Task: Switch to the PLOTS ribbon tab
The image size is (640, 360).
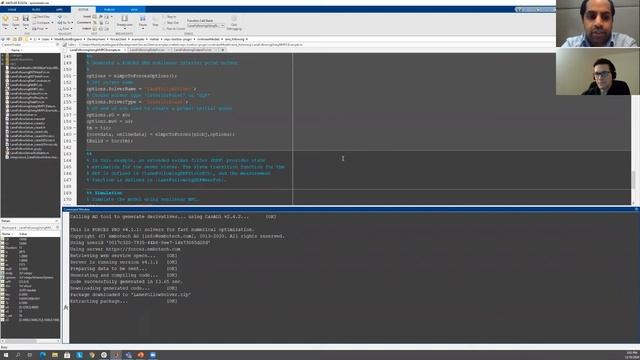Action: coord(36,9)
